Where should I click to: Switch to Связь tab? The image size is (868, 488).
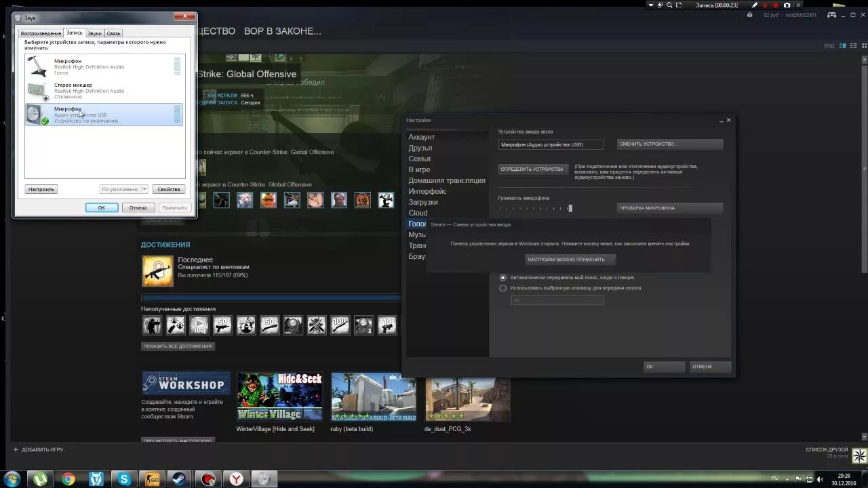pos(113,33)
